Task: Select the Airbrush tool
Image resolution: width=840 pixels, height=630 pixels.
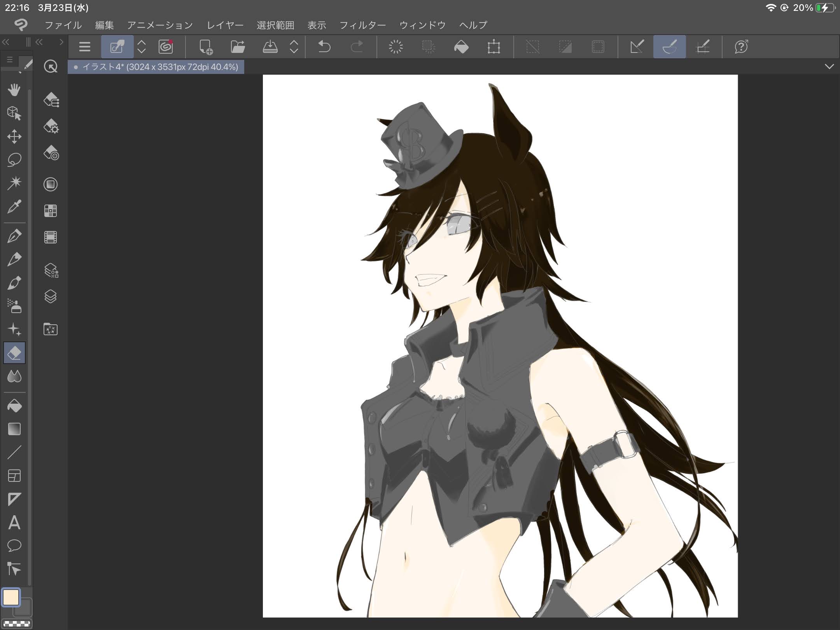Action: pos(14,306)
